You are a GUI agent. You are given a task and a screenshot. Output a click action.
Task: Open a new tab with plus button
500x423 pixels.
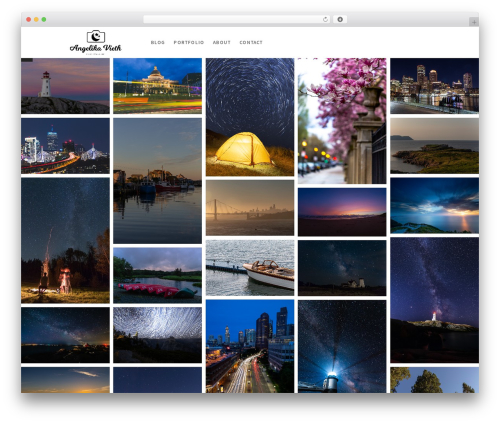(x=474, y=22)
